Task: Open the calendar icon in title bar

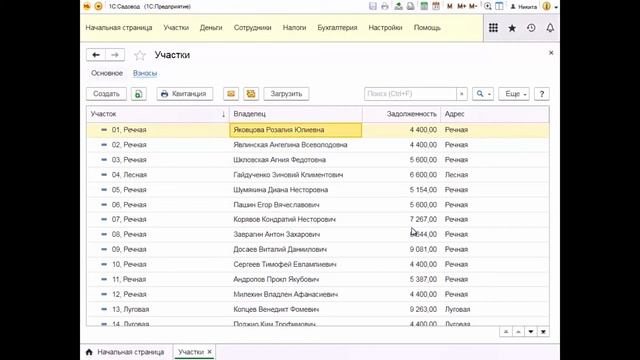Action: pyautogui.click(x=436, y=6)
